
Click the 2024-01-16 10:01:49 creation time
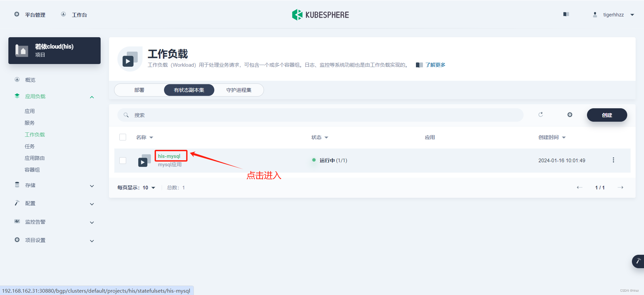tap(562, 161)
